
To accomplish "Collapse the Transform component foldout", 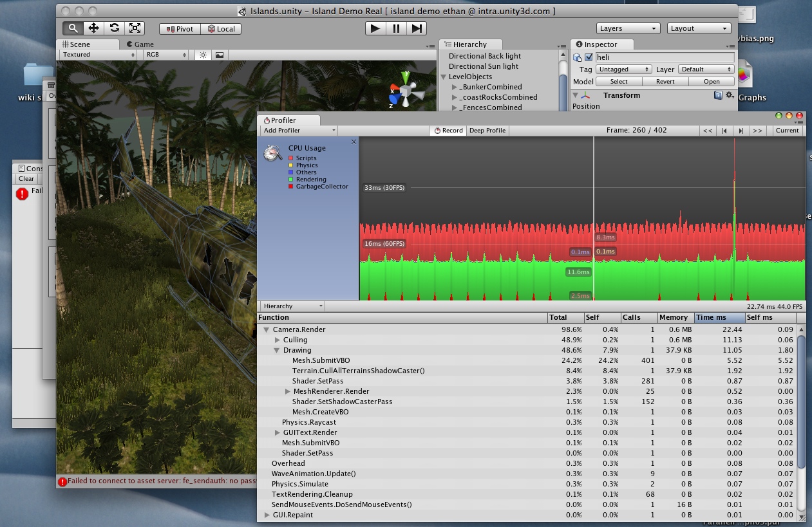I will (x=576, y=95).
